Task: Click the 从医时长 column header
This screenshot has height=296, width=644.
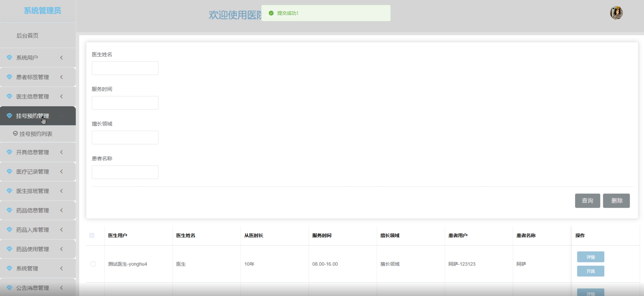Action: point(254,235)
